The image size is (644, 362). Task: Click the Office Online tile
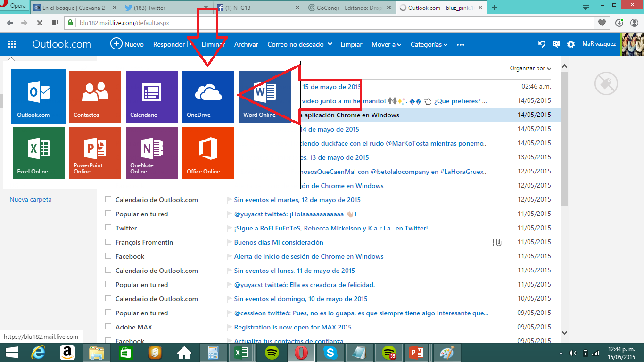pyautogui.click(x=208, y=153)
